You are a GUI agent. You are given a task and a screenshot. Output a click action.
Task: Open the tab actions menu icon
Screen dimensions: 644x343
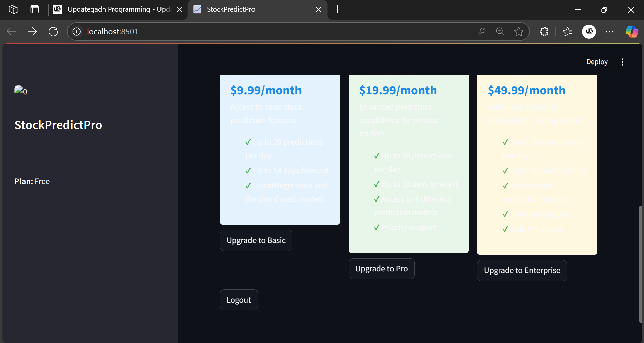click(35, 9)
